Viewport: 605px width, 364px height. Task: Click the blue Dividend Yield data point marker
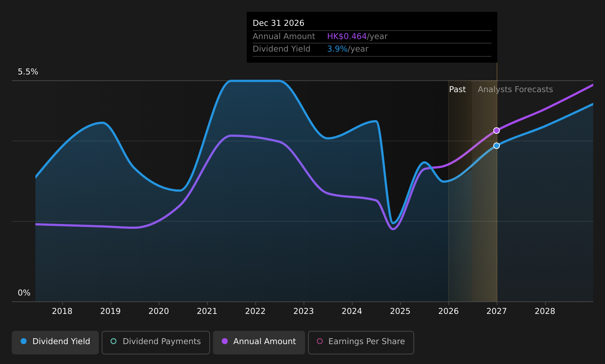click(x=496, y=146)
